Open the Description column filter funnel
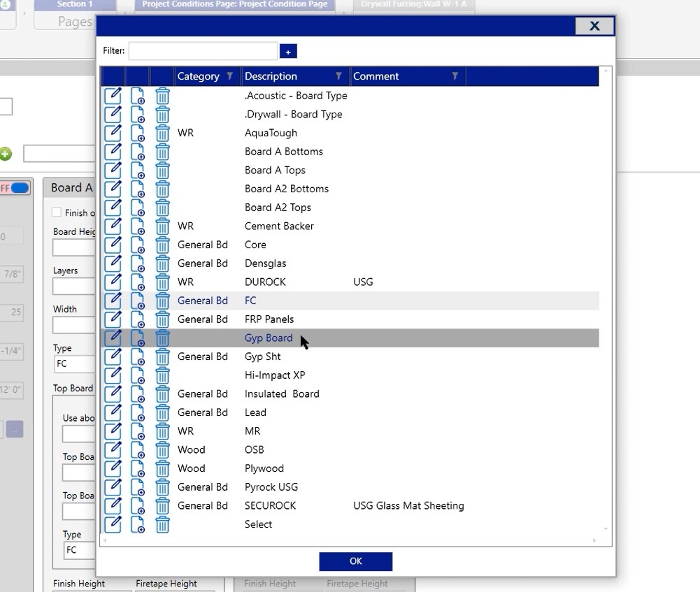Screen dimensions: 700x592 339,76
